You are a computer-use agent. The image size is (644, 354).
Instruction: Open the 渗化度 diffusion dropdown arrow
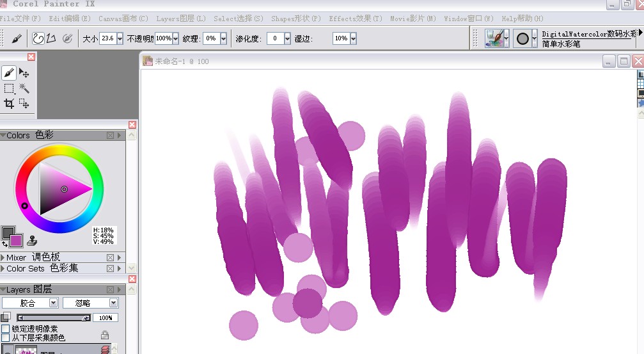point(287,38)
